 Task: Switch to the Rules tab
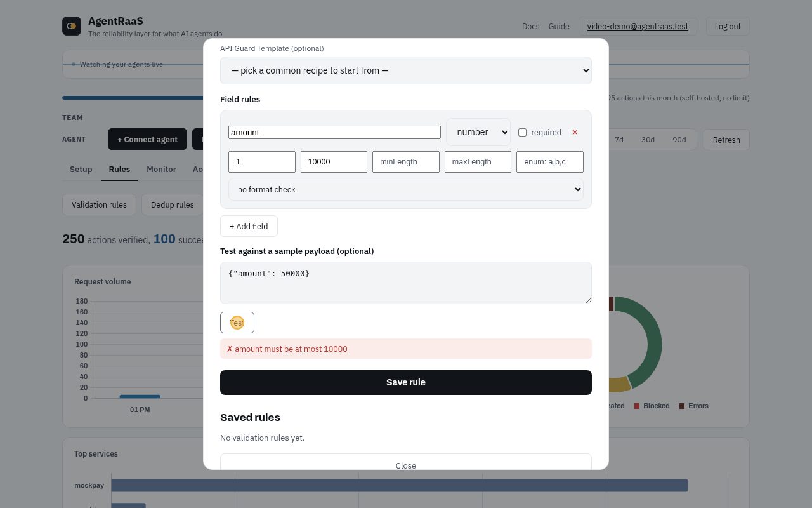tap(119, 169)
